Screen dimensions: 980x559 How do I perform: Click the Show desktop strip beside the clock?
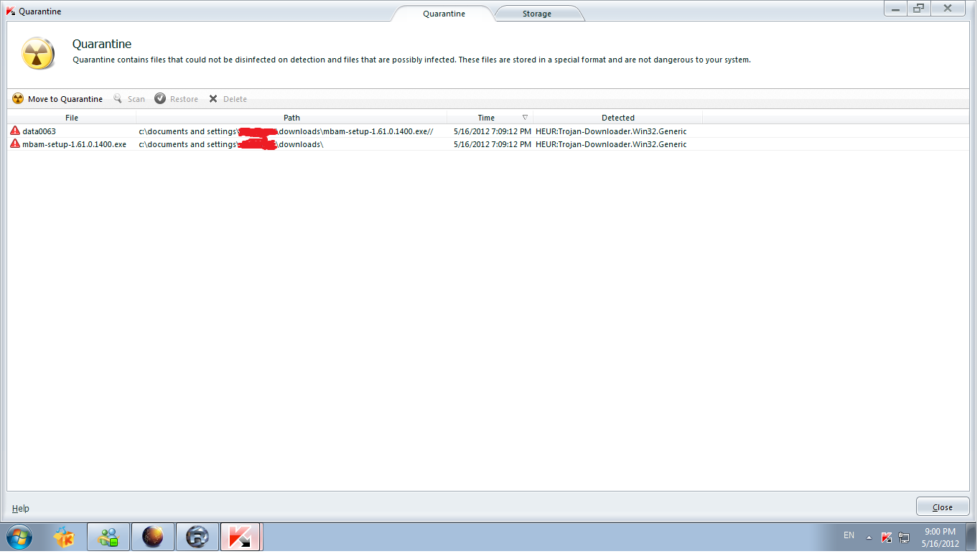pos(971,537)
